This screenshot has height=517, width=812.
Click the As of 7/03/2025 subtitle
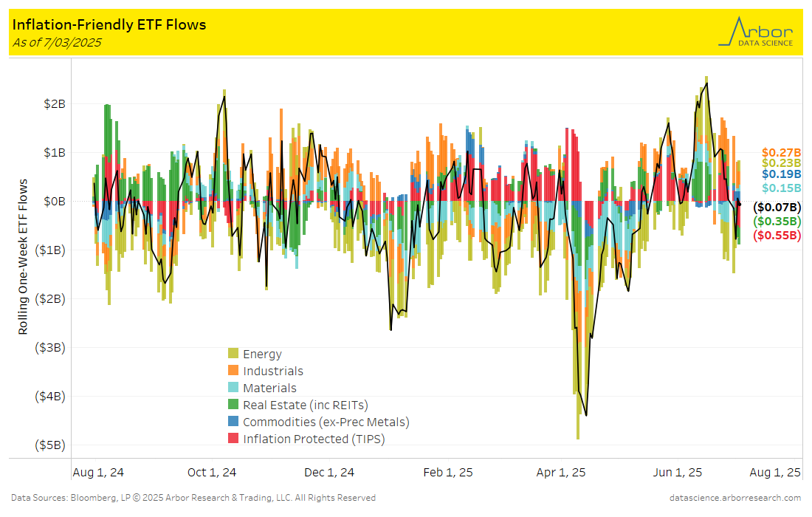pyautogui.click(x=57, y=42)
